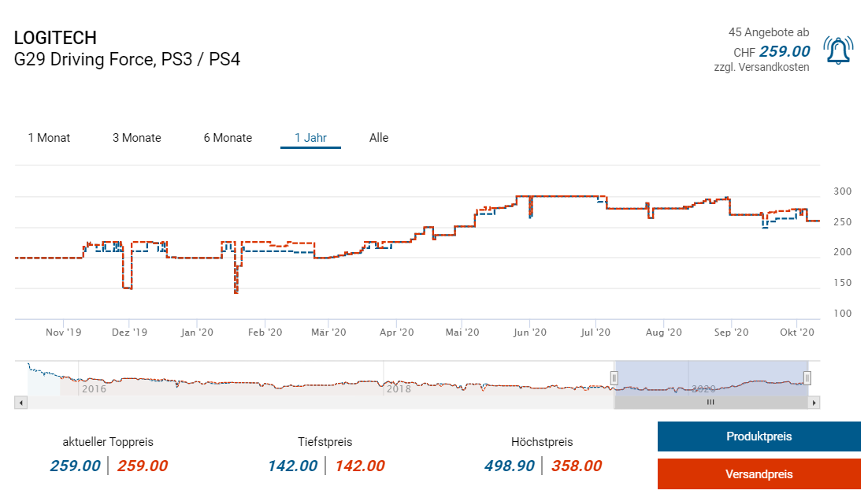This screenshot has width=868, height=494.
Task: Click the 45 Angebote ab text
Action: 768,32
